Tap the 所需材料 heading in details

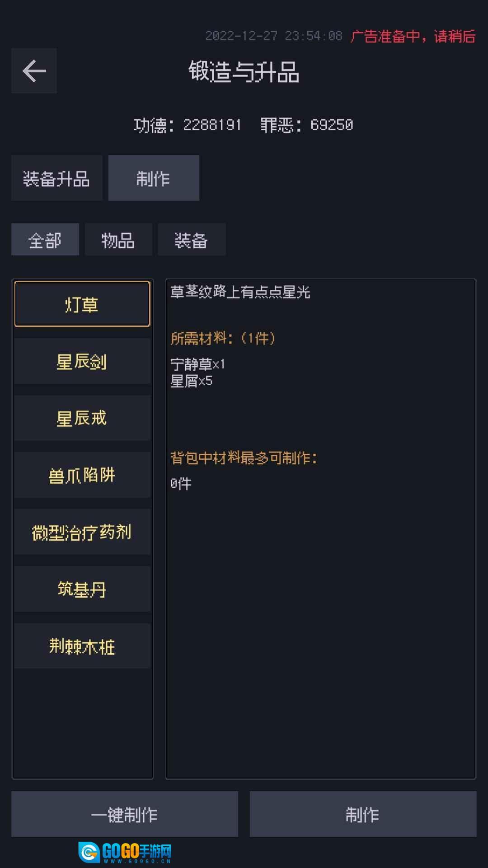pyautogui.click(x=223, y=338)
